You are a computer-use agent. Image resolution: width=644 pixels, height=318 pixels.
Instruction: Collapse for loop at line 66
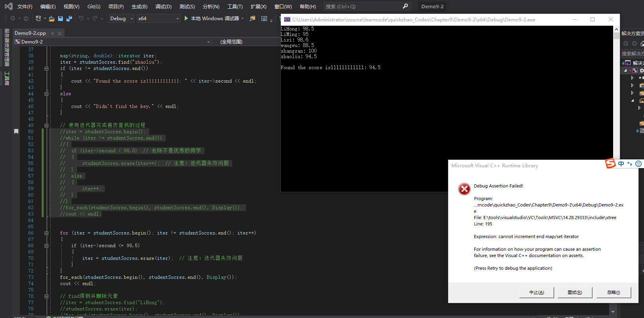tap(46, 233)
